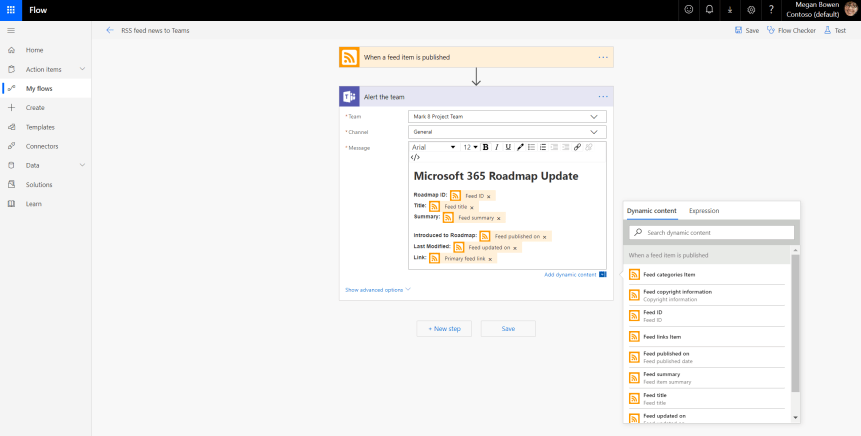
Task: Switch to the Expression tab
Action: point(703,211)
